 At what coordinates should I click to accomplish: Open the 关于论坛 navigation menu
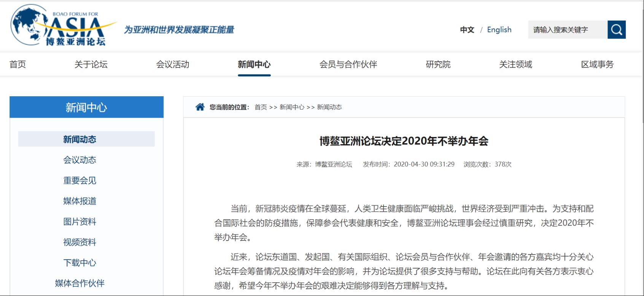[x=91, y=64]
